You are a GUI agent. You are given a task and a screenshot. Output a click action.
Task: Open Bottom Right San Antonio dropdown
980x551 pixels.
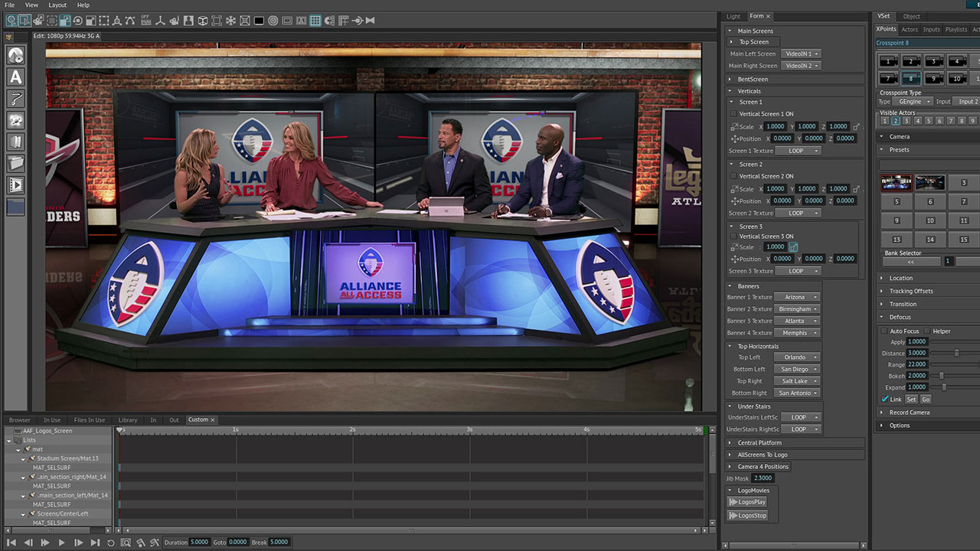click(x=797, y=393)
